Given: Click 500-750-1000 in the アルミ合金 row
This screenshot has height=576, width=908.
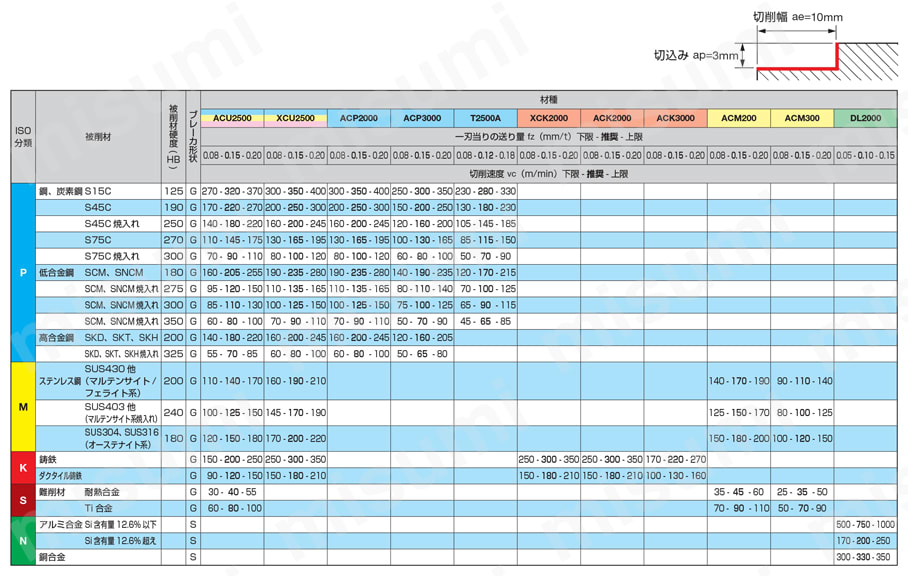Looking at the screenshot, I should point(865,524).
